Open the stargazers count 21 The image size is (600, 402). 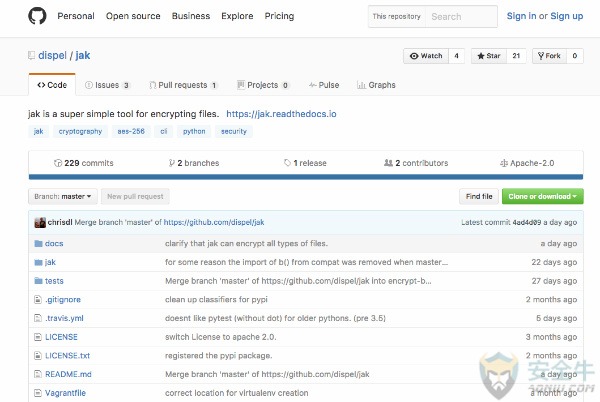(516, 56)
